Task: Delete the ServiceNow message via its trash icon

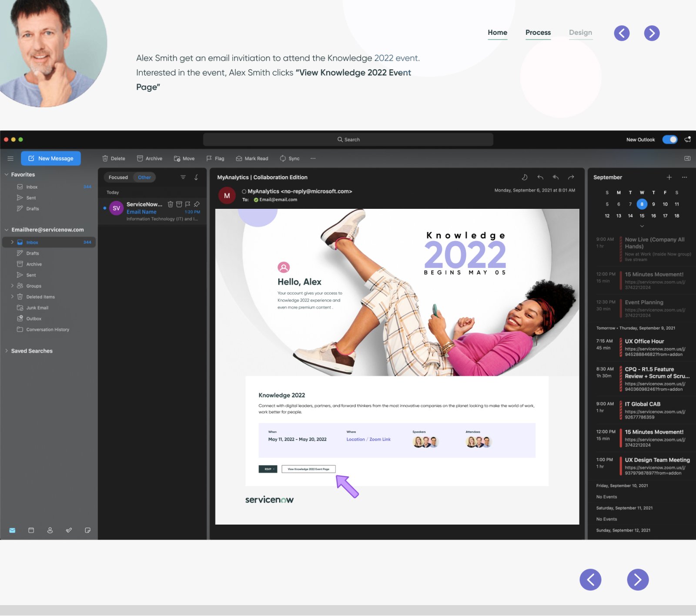Action: (x=171, y=204)
